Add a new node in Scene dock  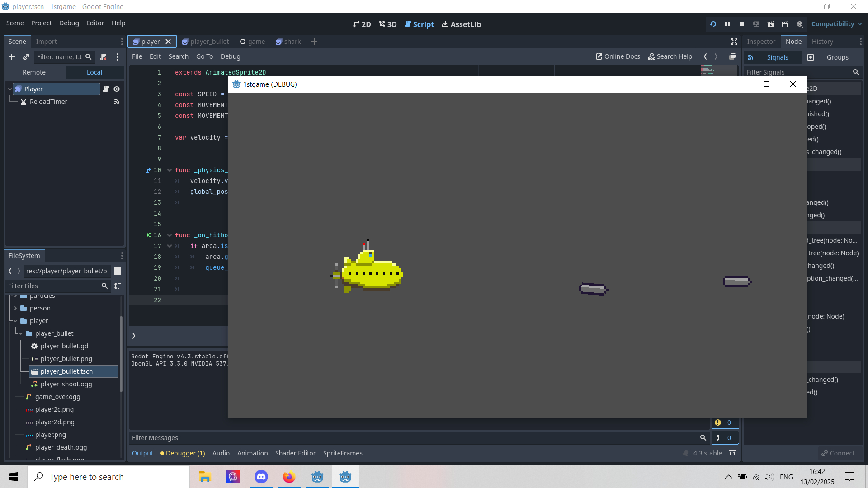[12, 57]
